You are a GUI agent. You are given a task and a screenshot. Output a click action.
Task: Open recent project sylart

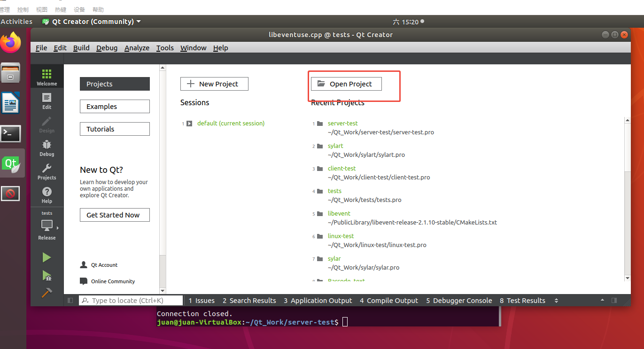tap(335, 146)
